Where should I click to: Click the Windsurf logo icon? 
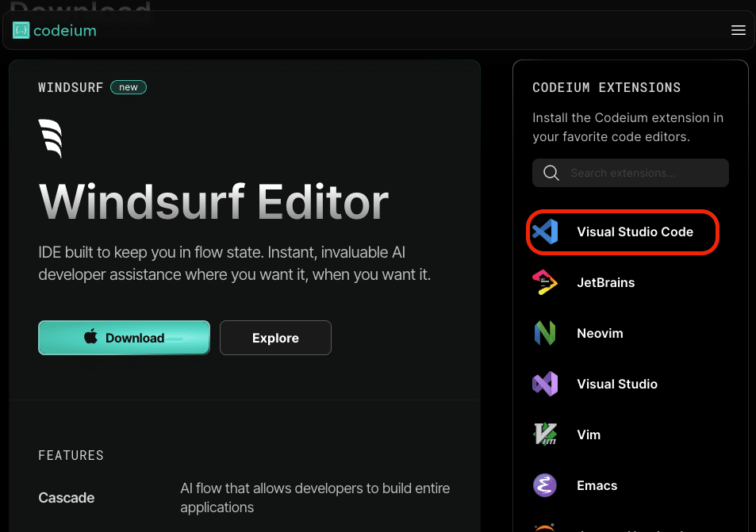(50, 139)
